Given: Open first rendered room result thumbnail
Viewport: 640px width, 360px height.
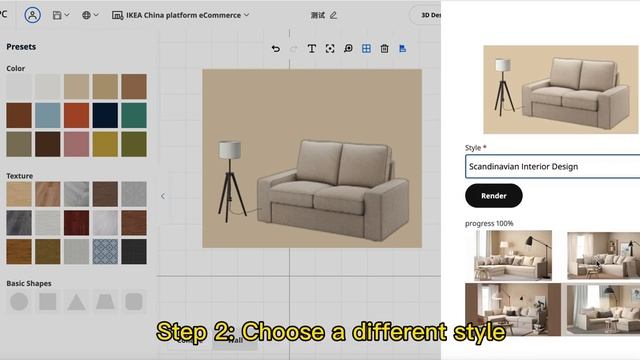Looking at the screenshot, I should pyautogui.click(x=513, y=256).
